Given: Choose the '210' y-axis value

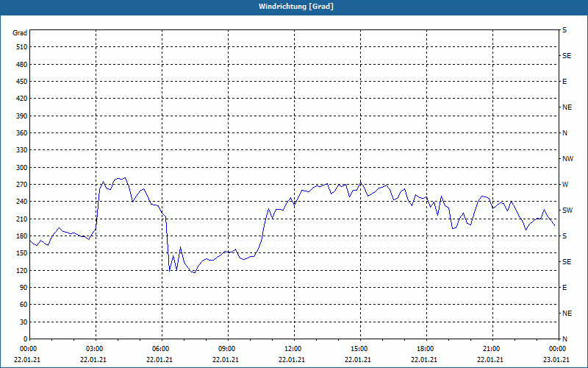Looking at the screenshot, I should click(x=22, y=219).
